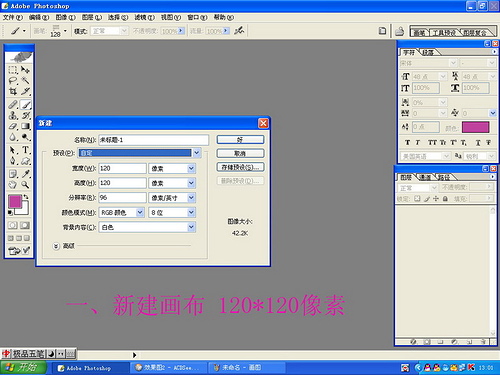Click the 存储预设 button

coord(240,167)
